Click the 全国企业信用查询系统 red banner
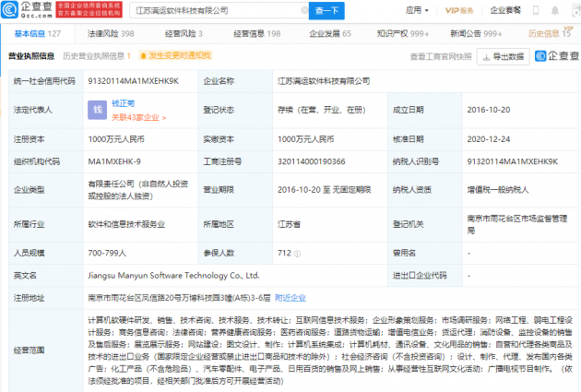 tap(89, 9)
